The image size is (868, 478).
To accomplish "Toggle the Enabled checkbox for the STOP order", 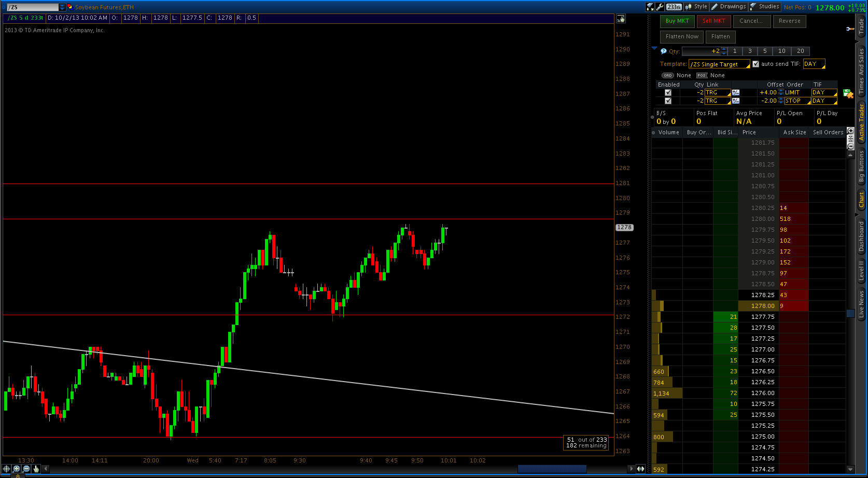I will click(x=668, y=101).
